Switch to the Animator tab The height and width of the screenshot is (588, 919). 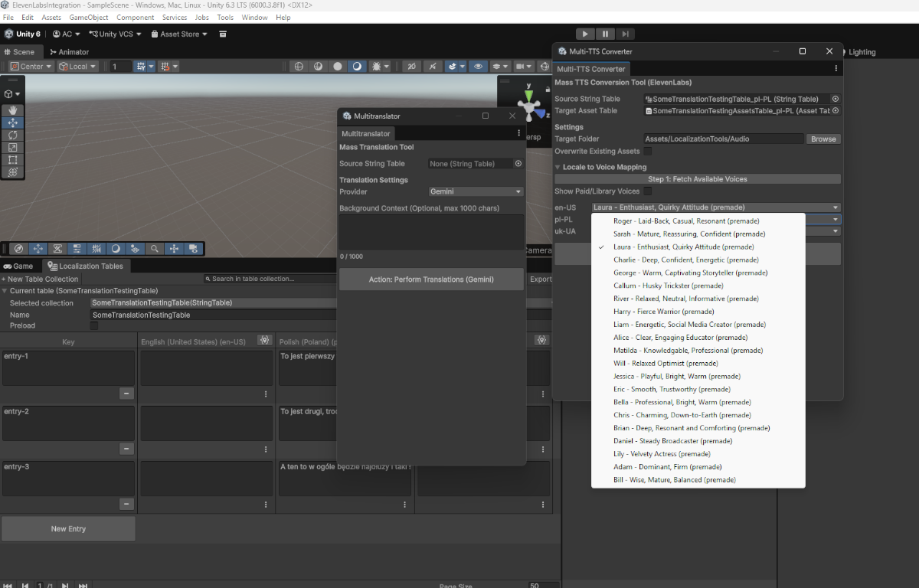69,52
